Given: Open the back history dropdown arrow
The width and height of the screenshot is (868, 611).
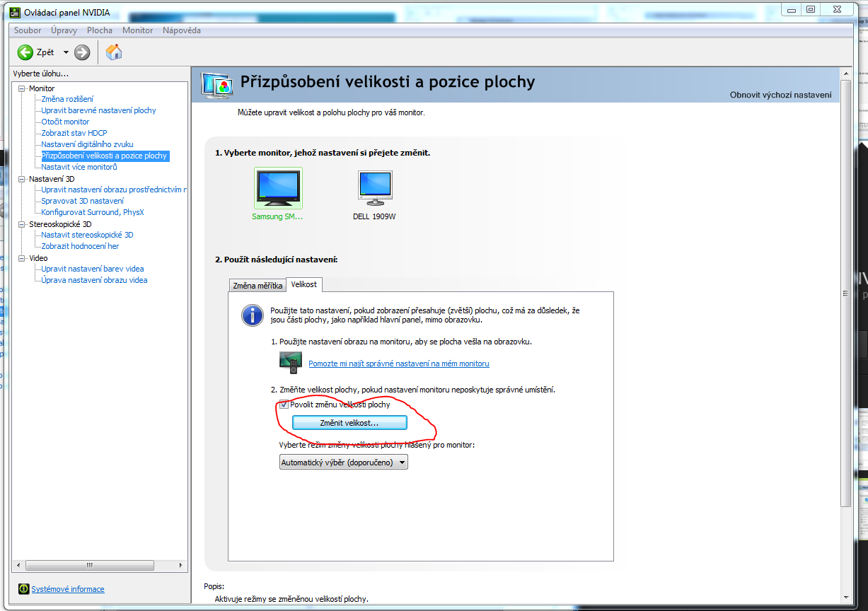Looking at the screenshot, I should tap(66, 52).
